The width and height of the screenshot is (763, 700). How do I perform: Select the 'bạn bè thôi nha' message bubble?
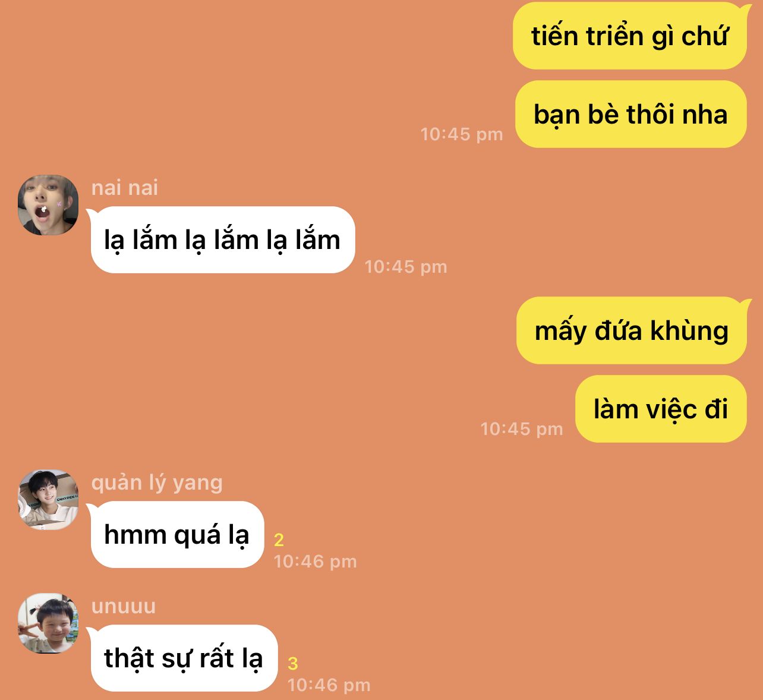[x=630, y=114]
